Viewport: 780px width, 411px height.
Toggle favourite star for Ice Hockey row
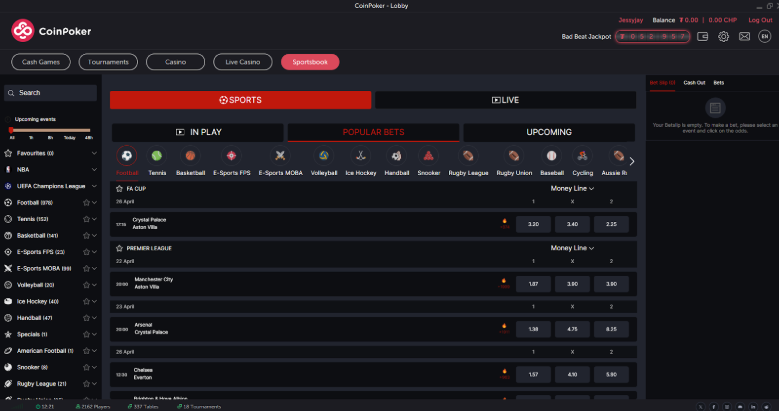86,302
